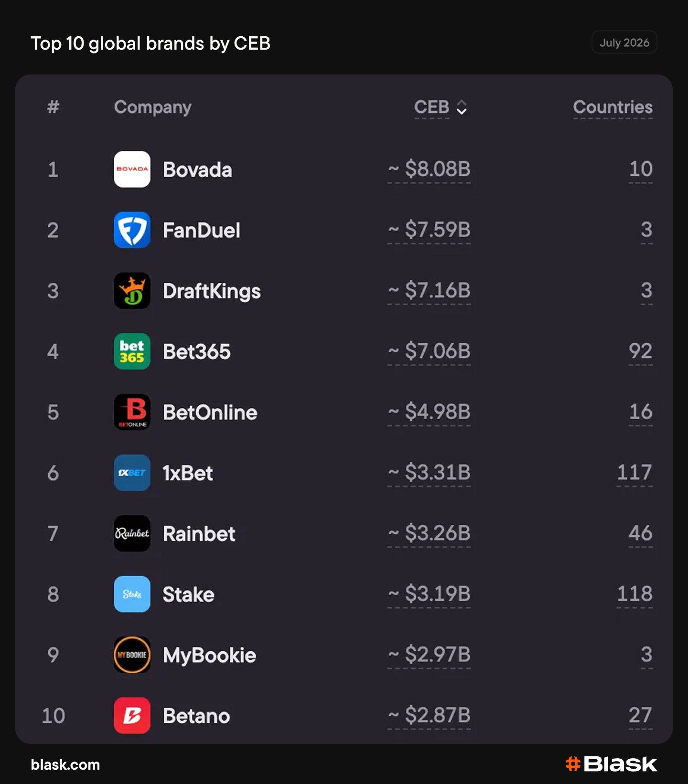Sort by the CEB column arrows
Image resolution: width=688 pixels, height=784 pixels.
click(462, 107)
